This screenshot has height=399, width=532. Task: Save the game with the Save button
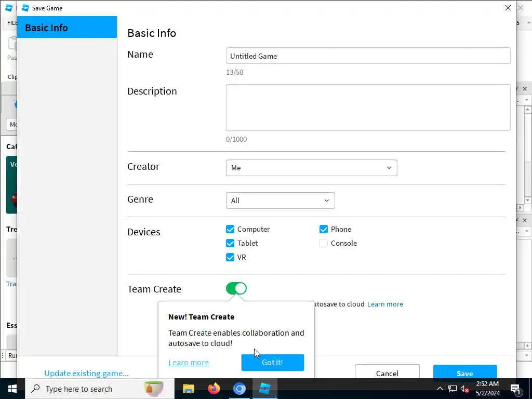[465, 373]
